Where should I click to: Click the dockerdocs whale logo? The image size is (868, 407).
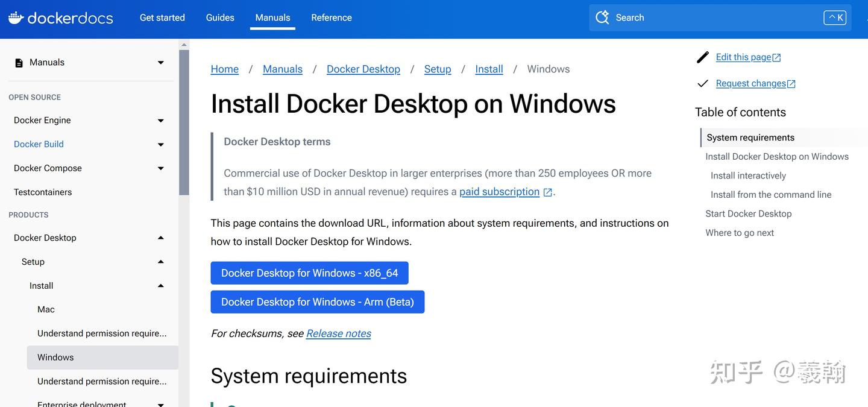pyautogui.click(x=16, y=17)
